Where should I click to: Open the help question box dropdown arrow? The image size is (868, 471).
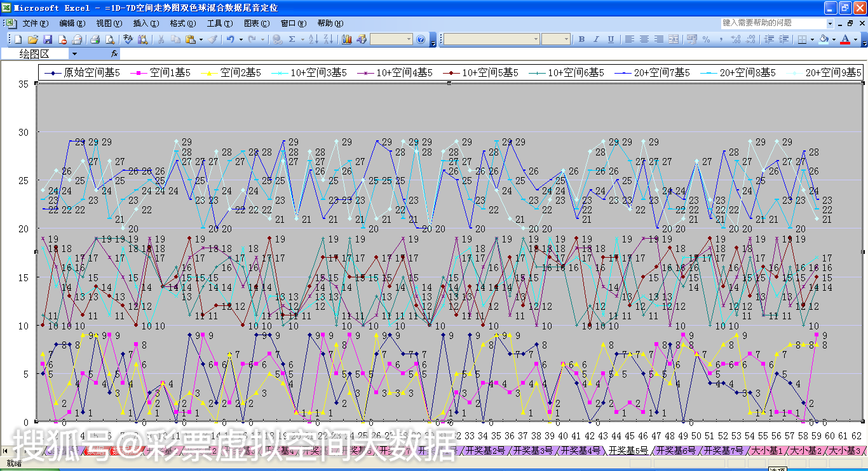coord(830,23)
